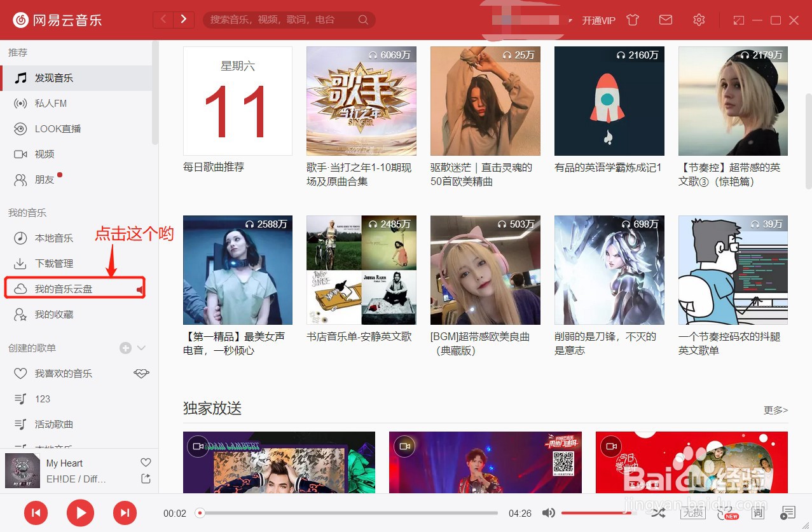Screen dimensions: 812x532
Task: Open the skin theme shirt icon
Action: (x=632, y=20)
